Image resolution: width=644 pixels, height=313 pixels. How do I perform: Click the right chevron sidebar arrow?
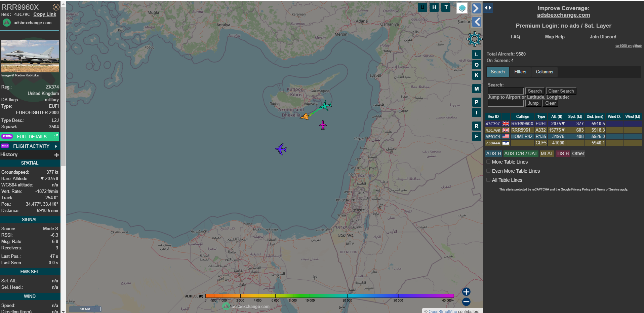click(476, 8)
